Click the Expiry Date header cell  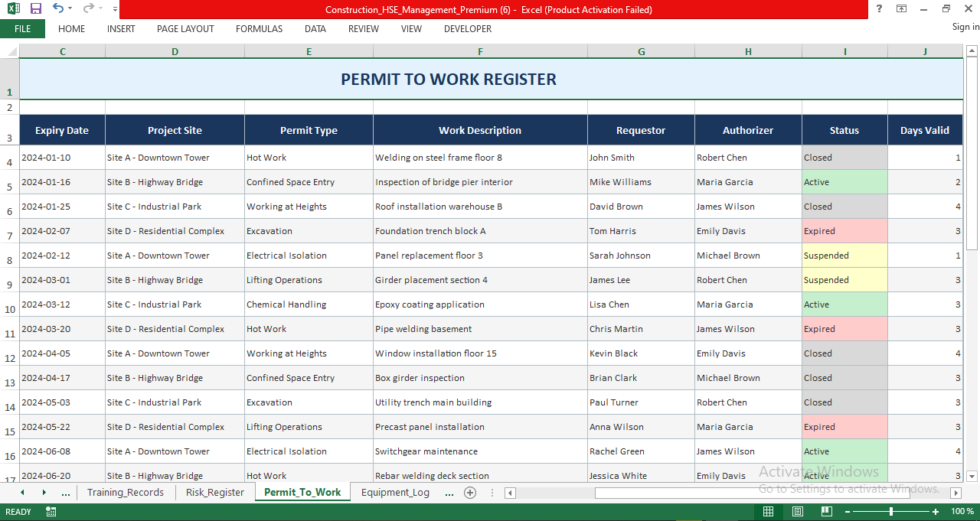62,131
